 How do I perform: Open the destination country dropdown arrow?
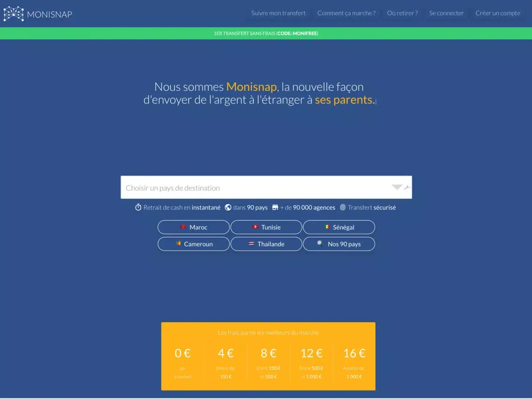tap(397, 187)
